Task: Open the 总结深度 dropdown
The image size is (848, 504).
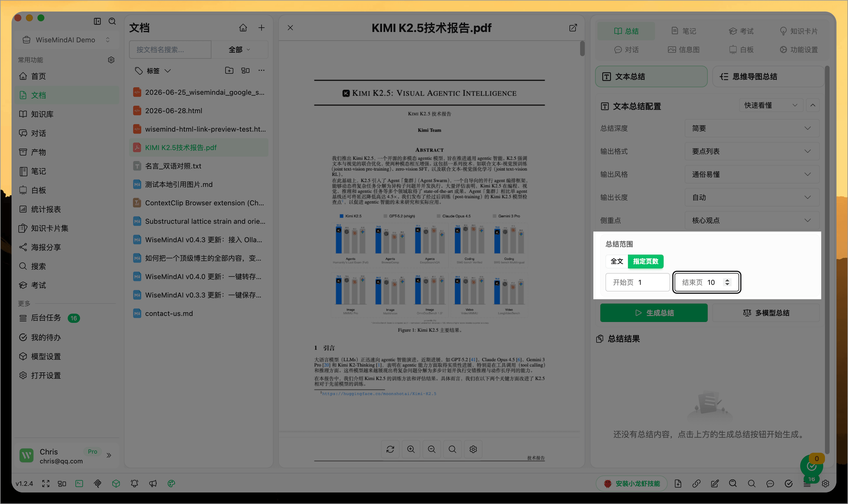Action: [x=752, y=128]
